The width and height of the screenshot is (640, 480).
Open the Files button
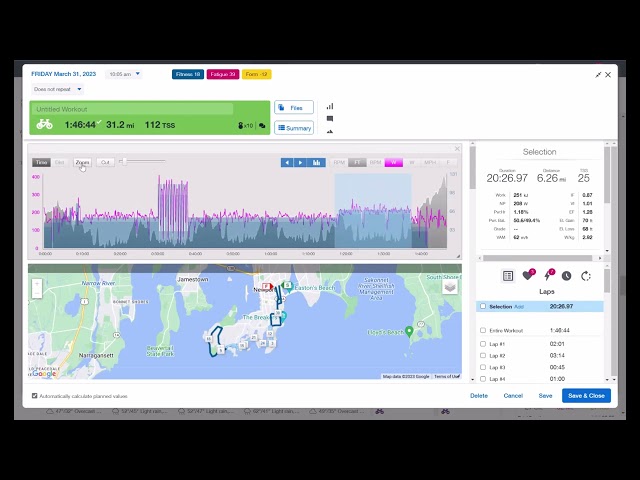click(294, 108)
